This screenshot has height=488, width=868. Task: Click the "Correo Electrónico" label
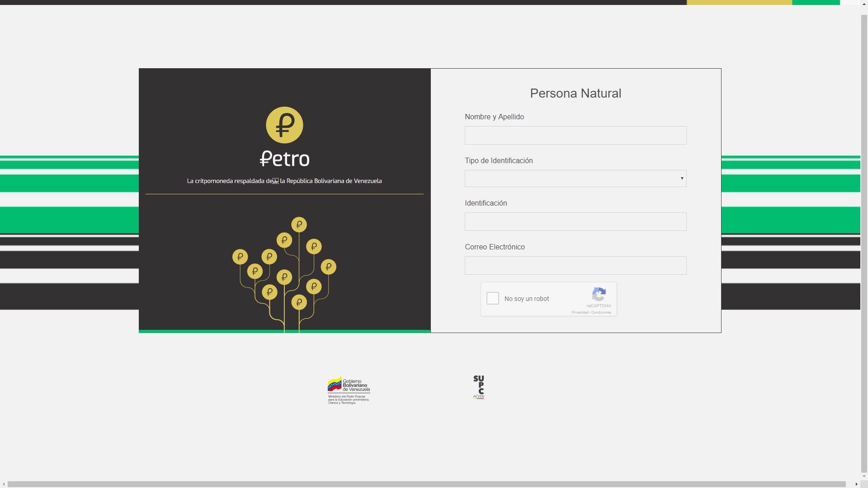point(495,247)
